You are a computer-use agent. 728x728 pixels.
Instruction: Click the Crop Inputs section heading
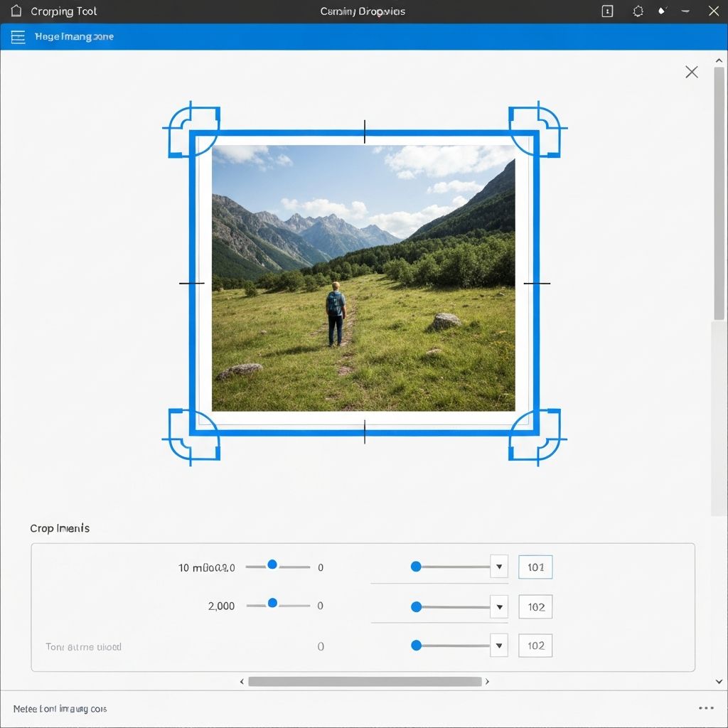pyautogui.click(x=59, y=528)
